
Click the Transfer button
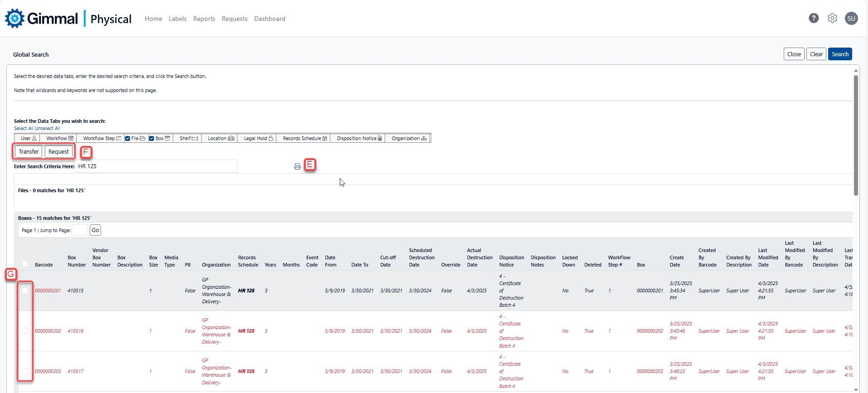click(29, 152)
